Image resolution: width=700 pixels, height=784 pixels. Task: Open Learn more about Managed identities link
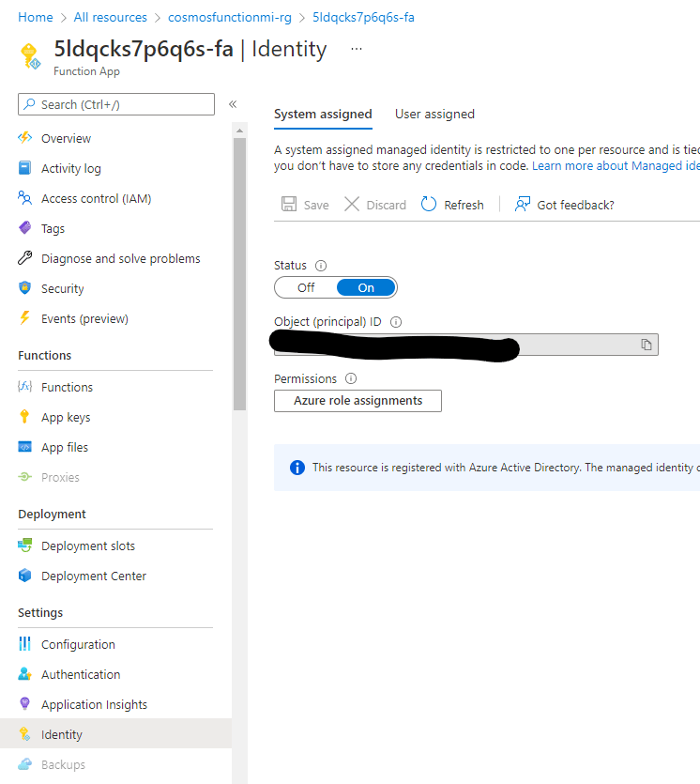616,165
